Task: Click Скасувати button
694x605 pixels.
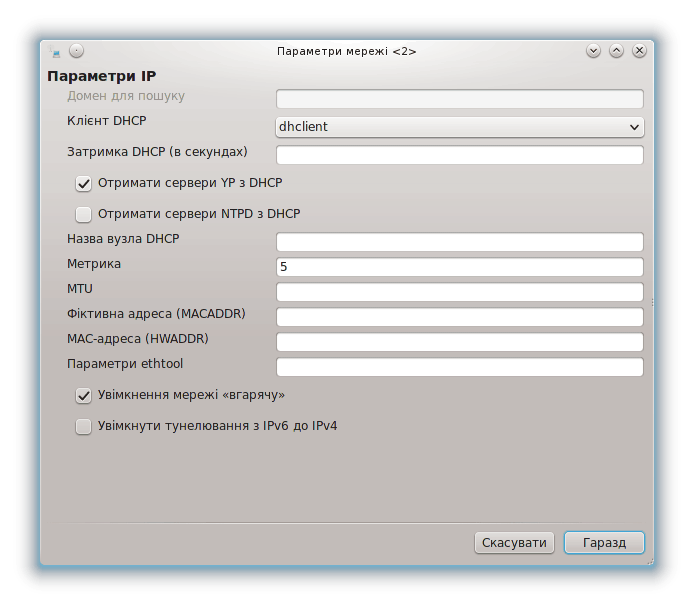Action: (514, 543)
